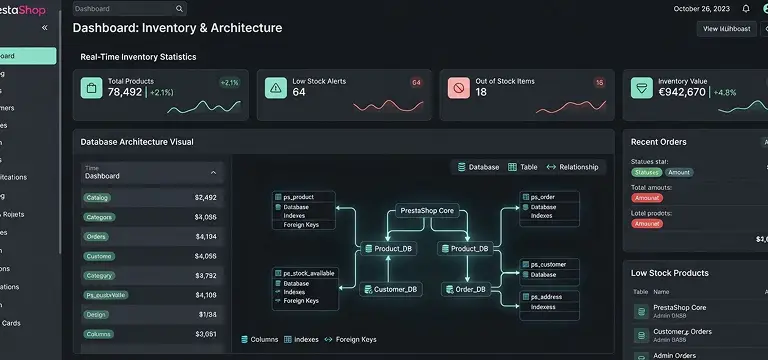Click the Total Products shopping bag icon
Image resolution: width=768 pixels, height=360 pixels.
pyautogui.click(x=91, y=88)
